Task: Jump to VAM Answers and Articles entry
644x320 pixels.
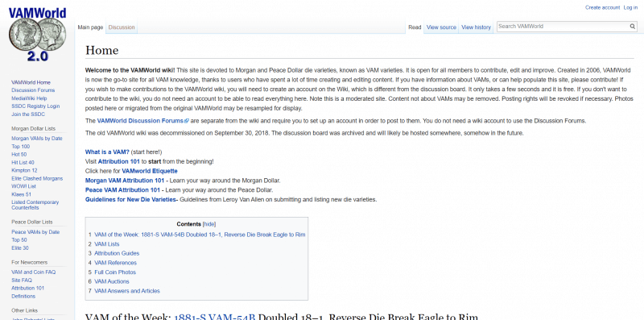Action: [127, 291]
